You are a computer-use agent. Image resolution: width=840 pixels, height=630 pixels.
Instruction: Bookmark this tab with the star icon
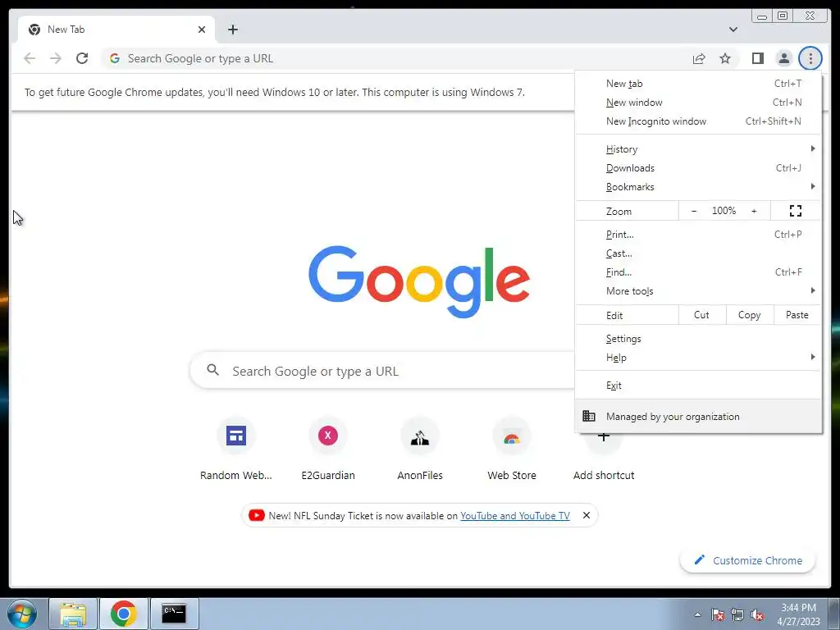(x=725, y=58)
